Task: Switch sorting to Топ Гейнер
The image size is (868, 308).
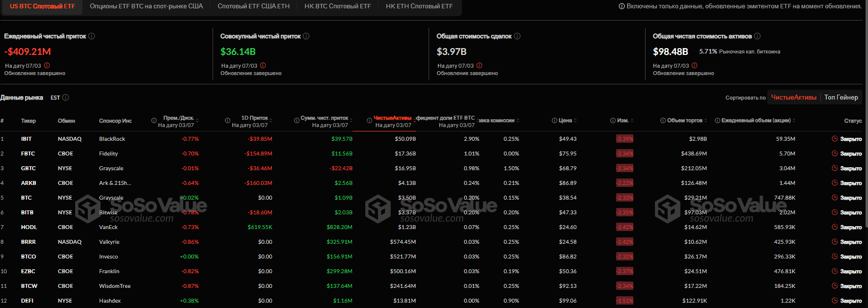Action: coord(841,98)
